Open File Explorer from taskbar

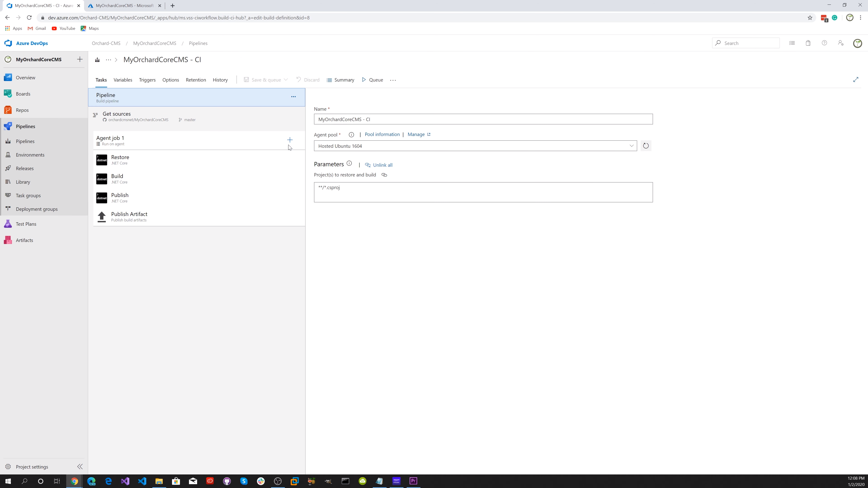coord(159,481)
